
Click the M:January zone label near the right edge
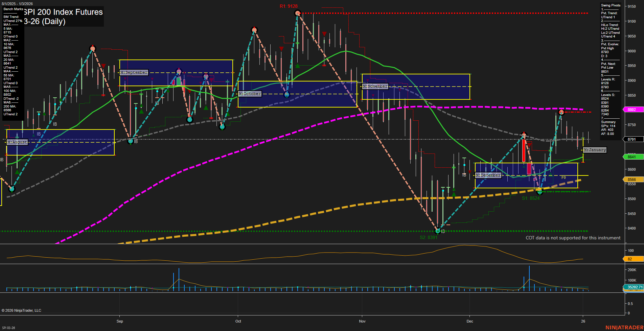(x=594, y=150)
